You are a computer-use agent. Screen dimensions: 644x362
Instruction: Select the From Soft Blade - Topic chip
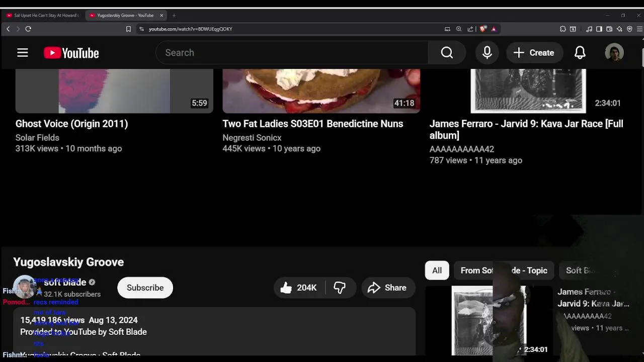[504, 270]
